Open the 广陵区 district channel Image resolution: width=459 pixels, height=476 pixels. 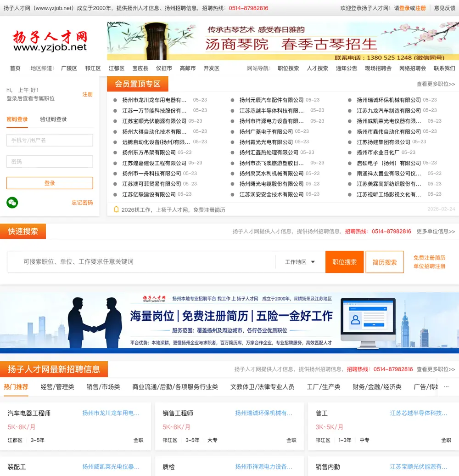coord(69,68)
